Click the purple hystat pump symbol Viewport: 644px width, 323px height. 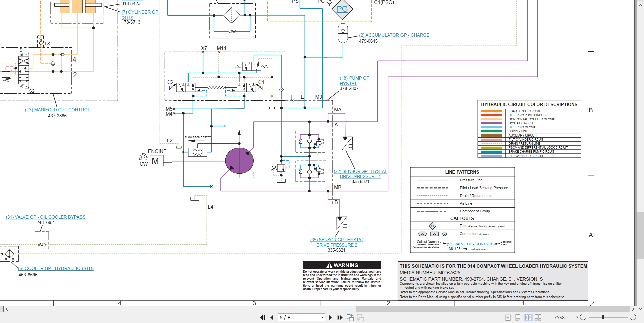[x=239, y=161]
